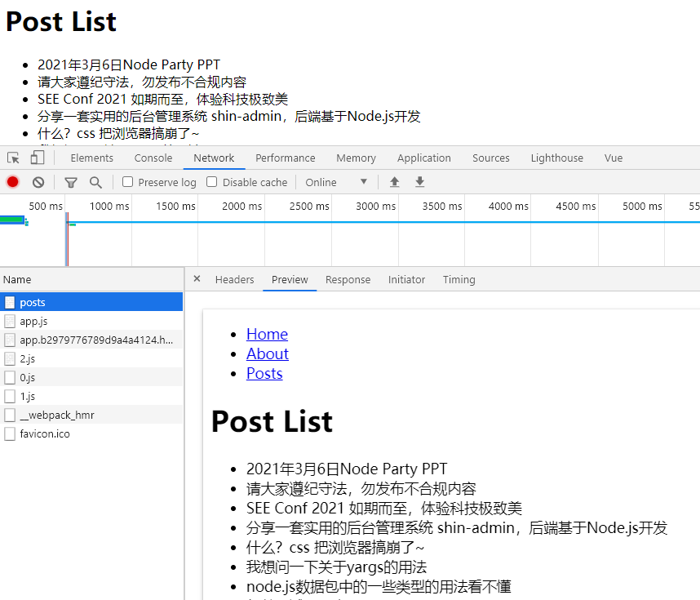Switch to the Elements tab
This screenshot has height=600, width=700.
pos(92,158)
